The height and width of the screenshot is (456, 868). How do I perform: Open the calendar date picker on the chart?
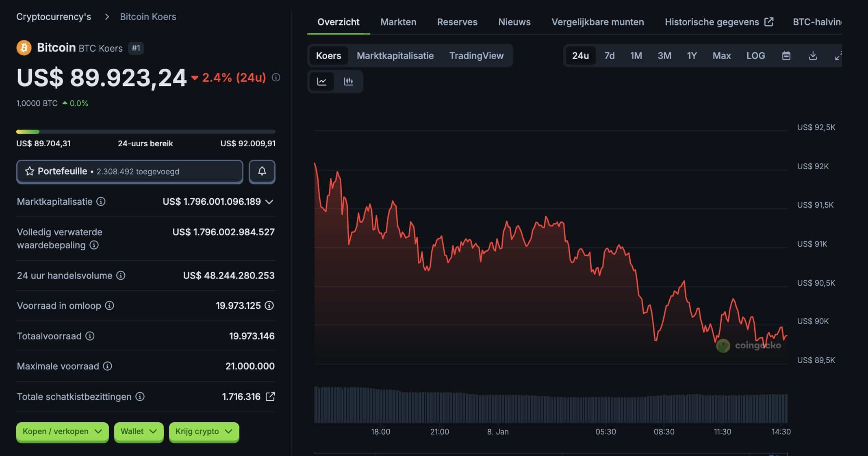(786, 56)
